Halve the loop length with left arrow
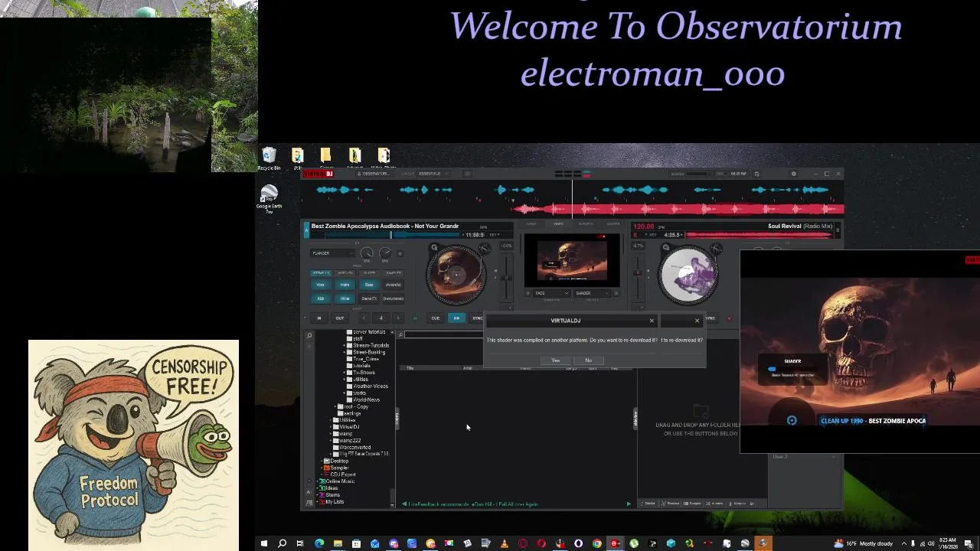980x551 pixels. tap(364, 318)
